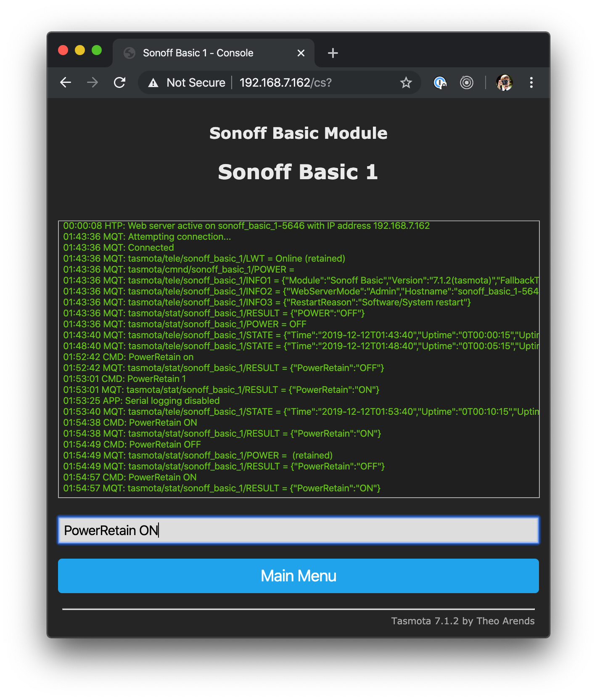
Task: Click the red close window button
Action: pyautogui.click(x=63, y=50)
